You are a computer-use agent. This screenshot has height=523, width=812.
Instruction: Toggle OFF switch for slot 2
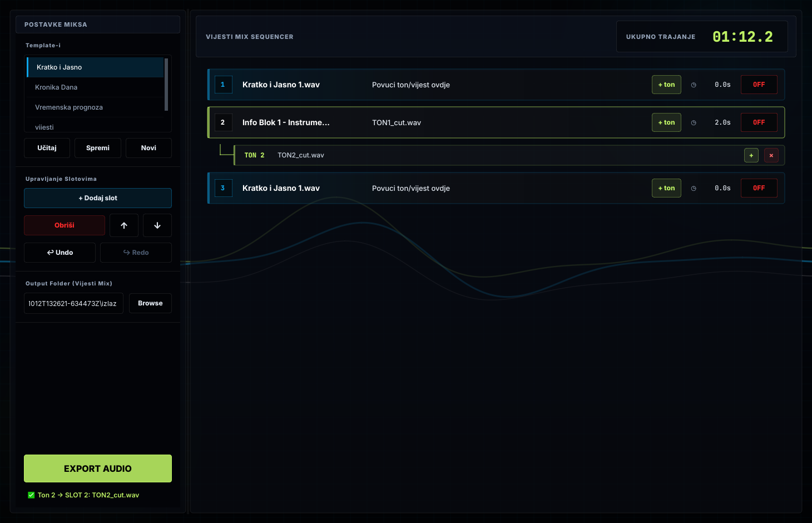tap(759, 122)
